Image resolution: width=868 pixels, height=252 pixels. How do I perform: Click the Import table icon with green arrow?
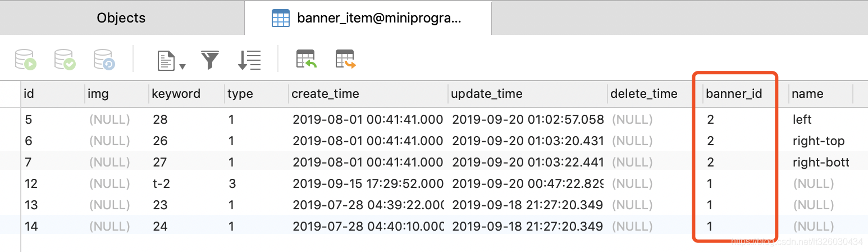pyautogui.click(x=307, y=59)
